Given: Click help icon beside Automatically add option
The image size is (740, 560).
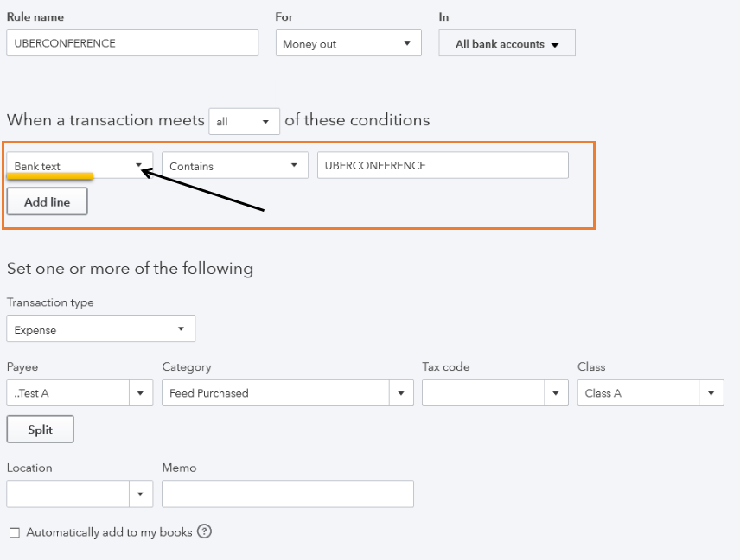Looking at the screenshot, I should tap(204, 531).
